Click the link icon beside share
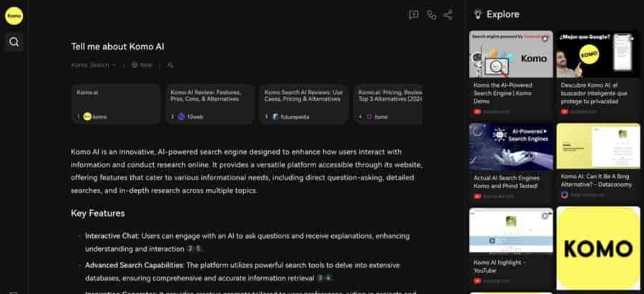Viewport: 644px width, 294px height. 431,15
